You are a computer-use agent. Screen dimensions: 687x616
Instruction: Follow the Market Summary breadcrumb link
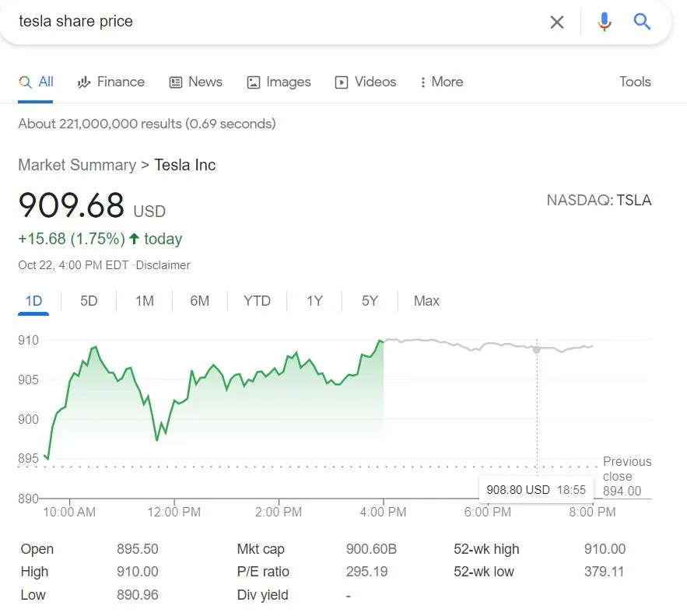[x=77, y=165]
